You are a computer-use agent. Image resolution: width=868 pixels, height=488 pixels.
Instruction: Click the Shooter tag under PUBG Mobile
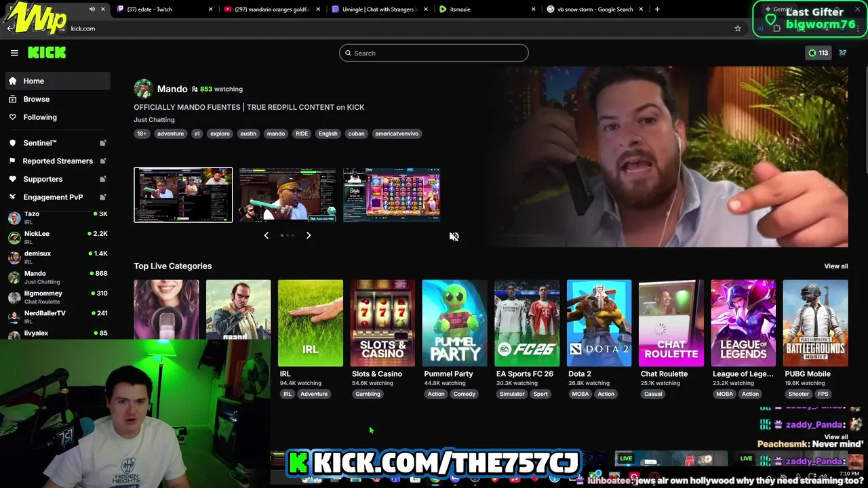799,394
